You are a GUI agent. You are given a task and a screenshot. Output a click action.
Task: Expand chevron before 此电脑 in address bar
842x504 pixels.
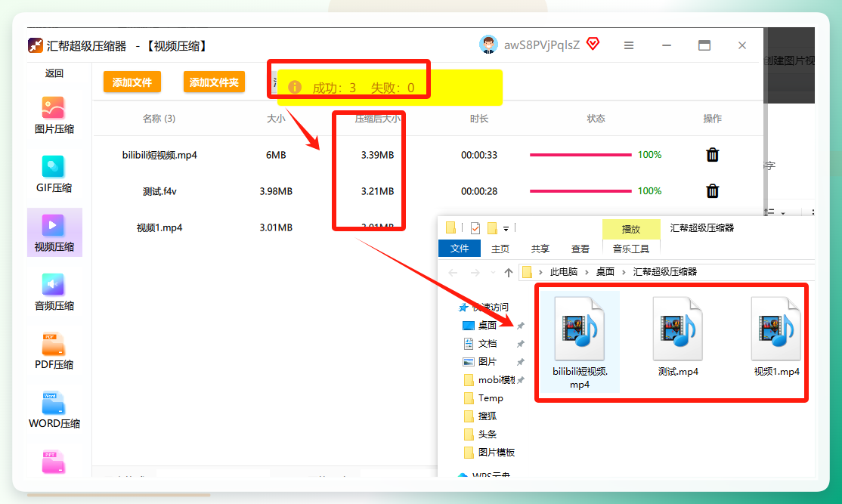click(540, 272)
